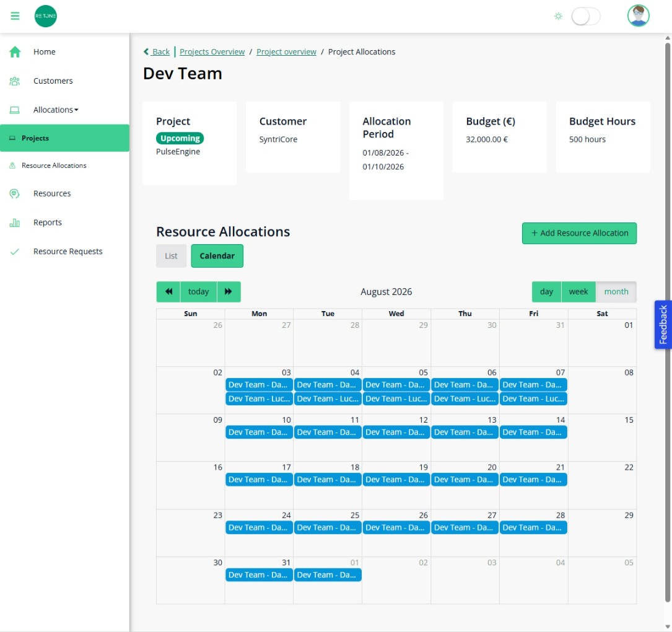Open the Project overview breadcrumb link
This screenshot has width=672, height=632.
point(286,52)
